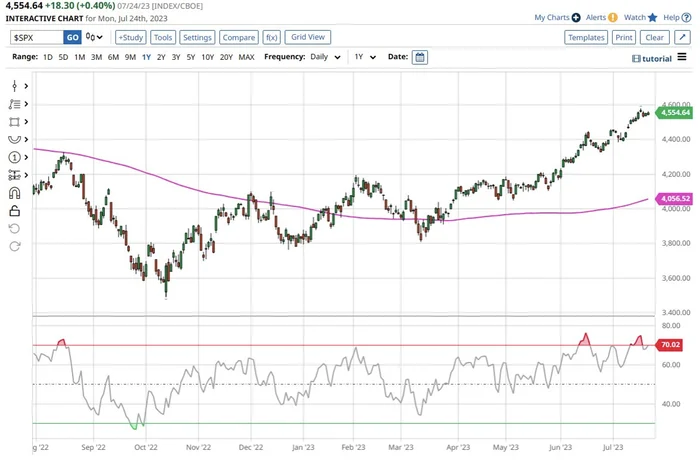Click the f(x) expressions button

pos(271,37)
